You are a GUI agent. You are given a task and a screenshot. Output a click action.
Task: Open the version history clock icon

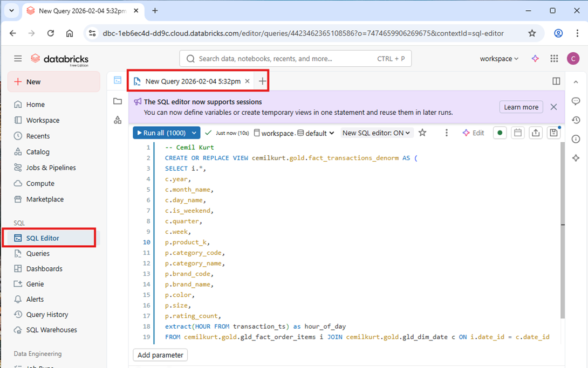coord(576,120)
